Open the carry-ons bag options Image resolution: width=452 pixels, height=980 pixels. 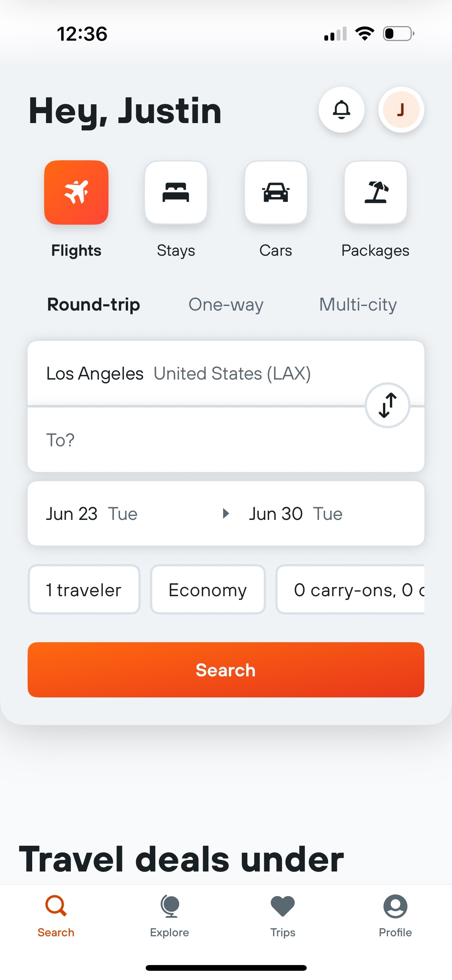point(350,590)
